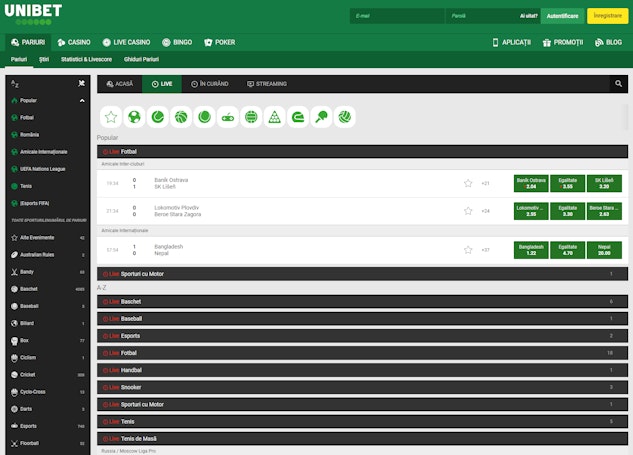Open Esports FIFA in the sidebar

click(x=48, y=203)
